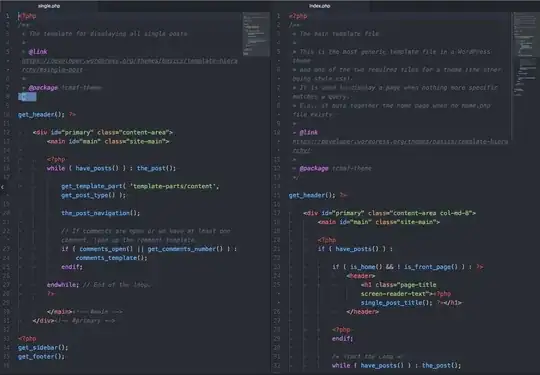Click the screen-reader-text"><?php line
The height and width of the screenshot is (375, 540).
(406, 294)
